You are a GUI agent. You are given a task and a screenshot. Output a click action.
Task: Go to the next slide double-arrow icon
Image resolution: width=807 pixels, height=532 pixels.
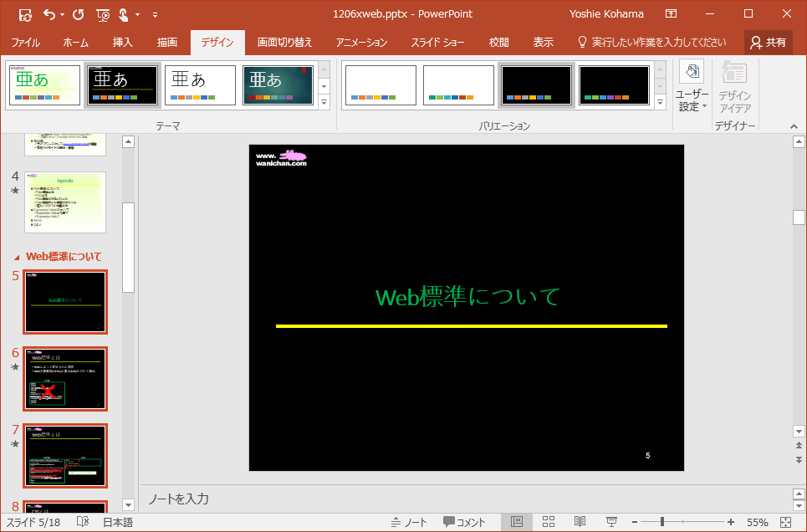[799, 459]
